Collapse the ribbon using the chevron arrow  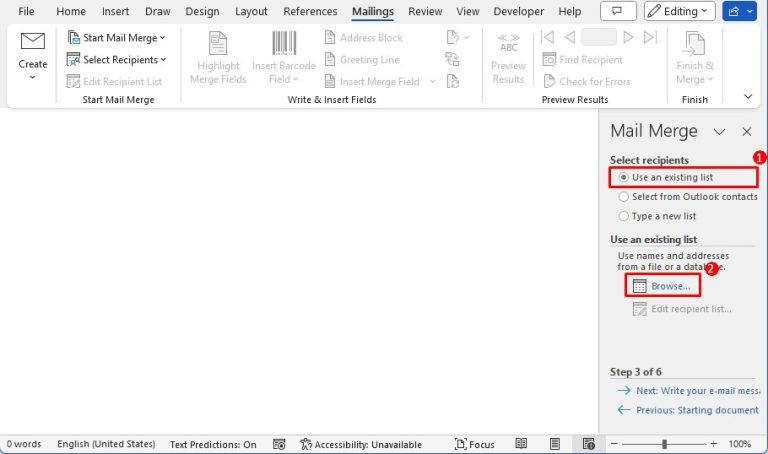[x=748, y=96]
